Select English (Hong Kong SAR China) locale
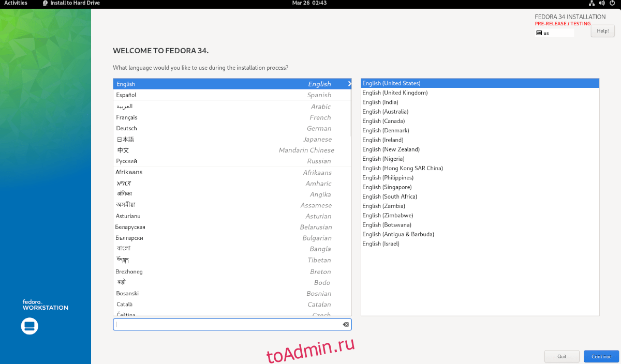621x364 pixels. point(480,168)
